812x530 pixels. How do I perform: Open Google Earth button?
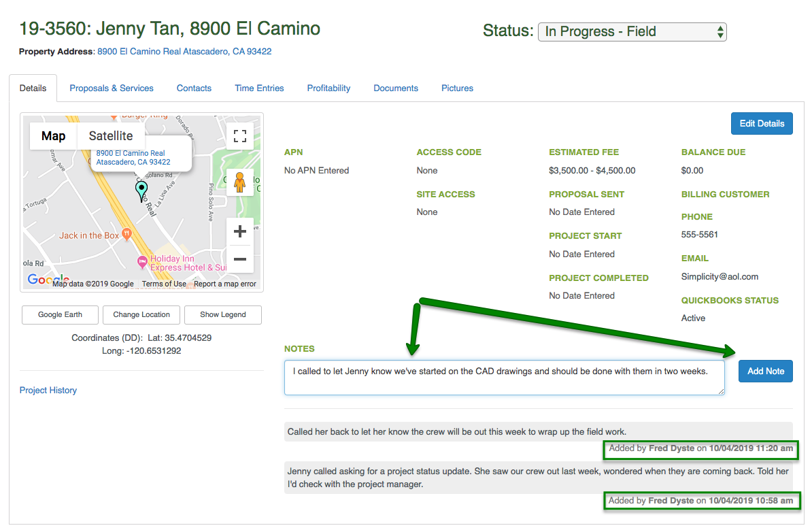[60, 314]
